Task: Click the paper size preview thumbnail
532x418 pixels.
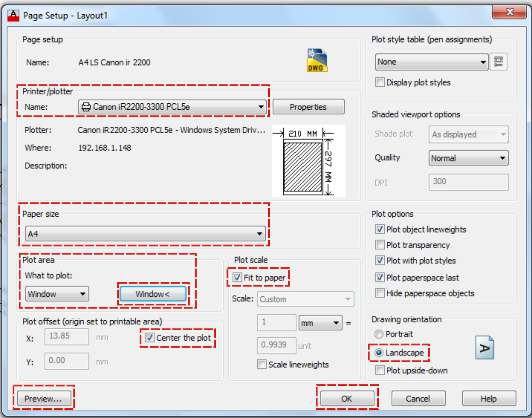Action: [309, 161]
